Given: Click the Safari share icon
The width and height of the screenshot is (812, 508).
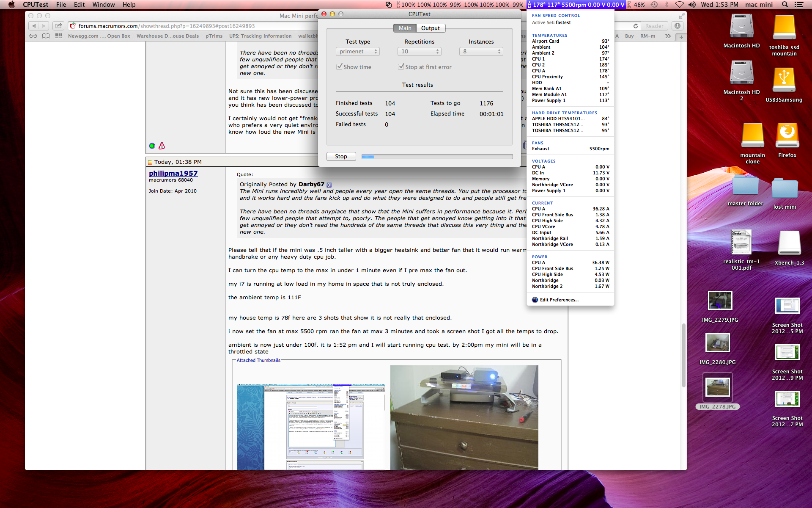Looking at the screenshot, I should (x=59, y=26).
